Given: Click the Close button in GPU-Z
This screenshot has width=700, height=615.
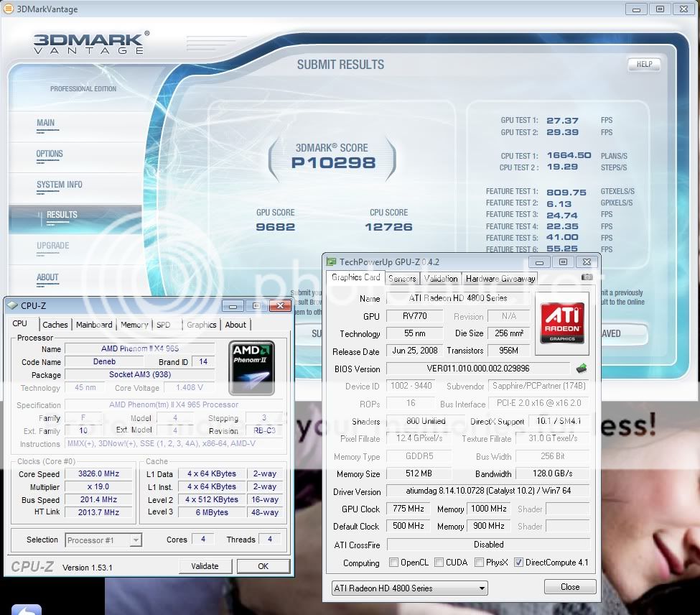Looking at the screenshot, I should (x=570, y=587).
